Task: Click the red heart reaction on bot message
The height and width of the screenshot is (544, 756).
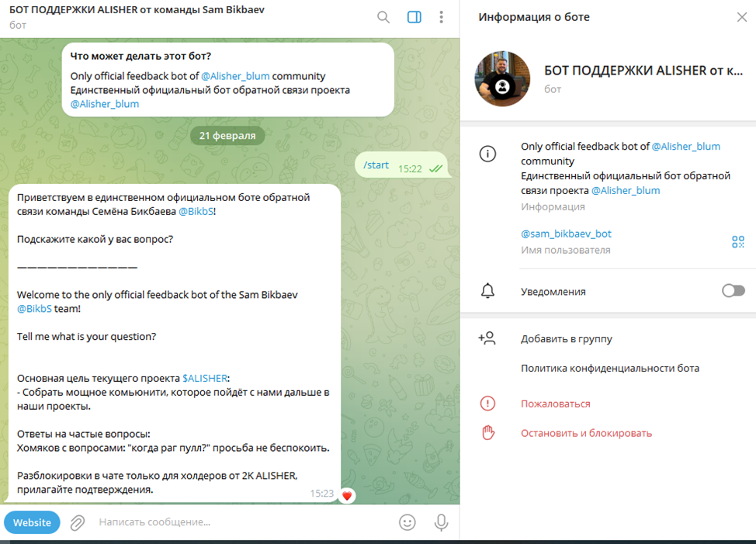Action: point(347,495)
